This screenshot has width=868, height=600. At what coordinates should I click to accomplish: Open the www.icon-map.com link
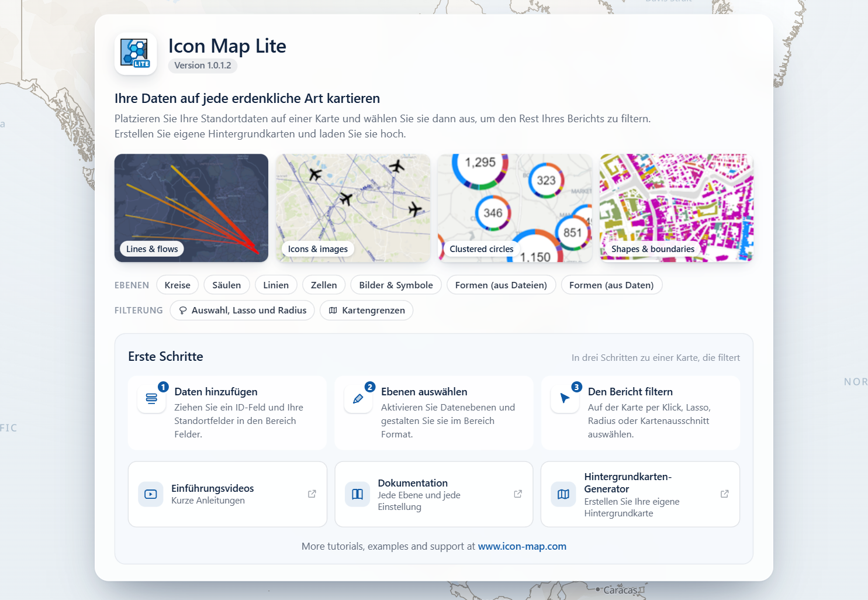coord(522,546)
